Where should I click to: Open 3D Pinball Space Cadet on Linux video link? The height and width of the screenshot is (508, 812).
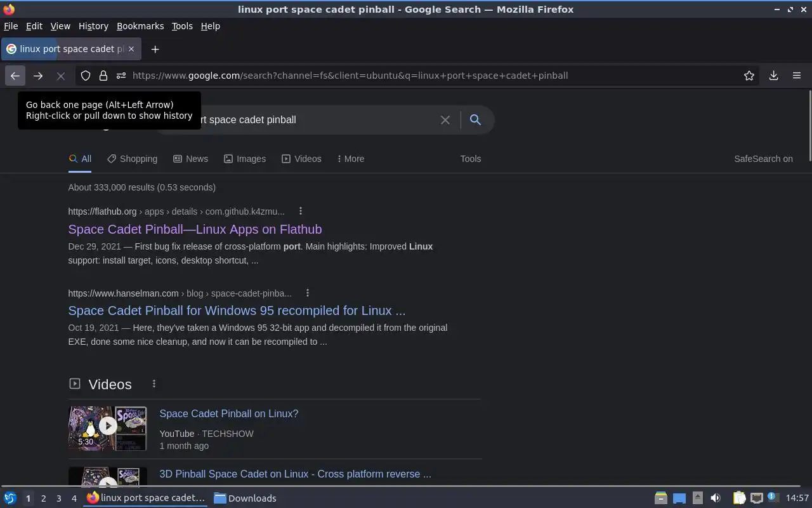pyautogui.click(x=295, y=474)
